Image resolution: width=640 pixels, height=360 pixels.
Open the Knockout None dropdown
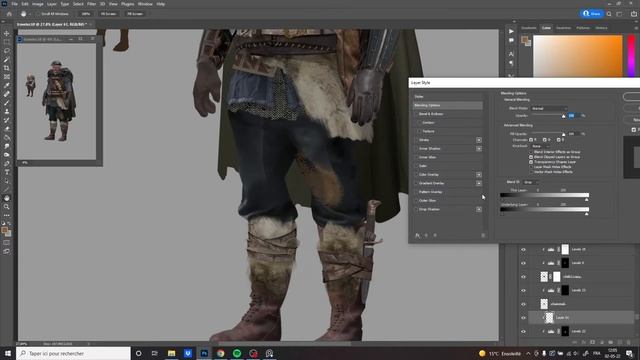coord(540,146)
